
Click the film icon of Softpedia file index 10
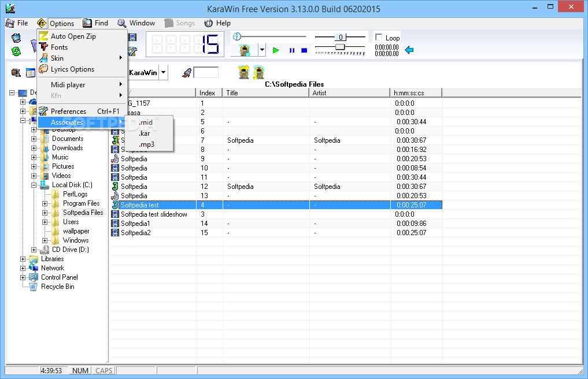click(115, 168)
